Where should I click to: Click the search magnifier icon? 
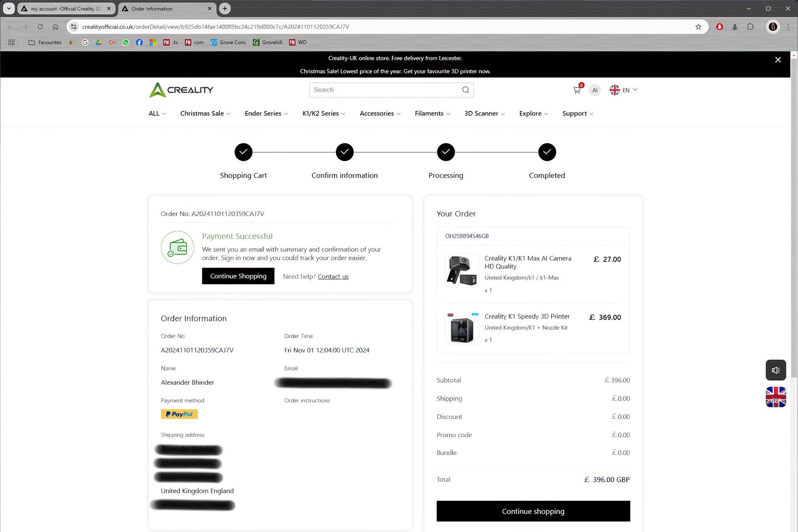(465, 90)
